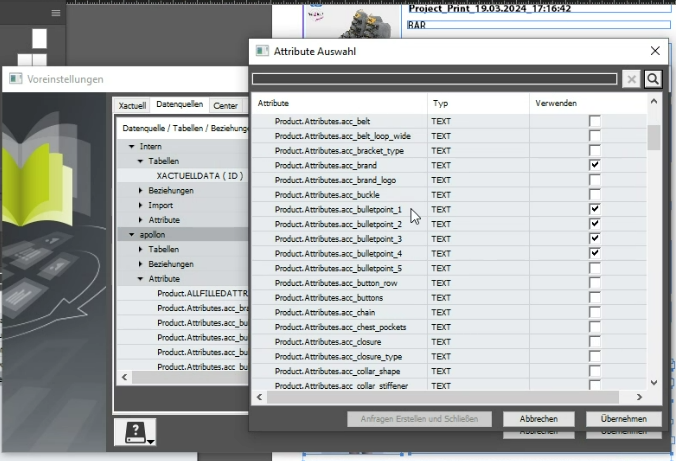Open the help drive icon dropdown
Image resolution: width=676 pixels, height=461 pixels.
[136, 432]
